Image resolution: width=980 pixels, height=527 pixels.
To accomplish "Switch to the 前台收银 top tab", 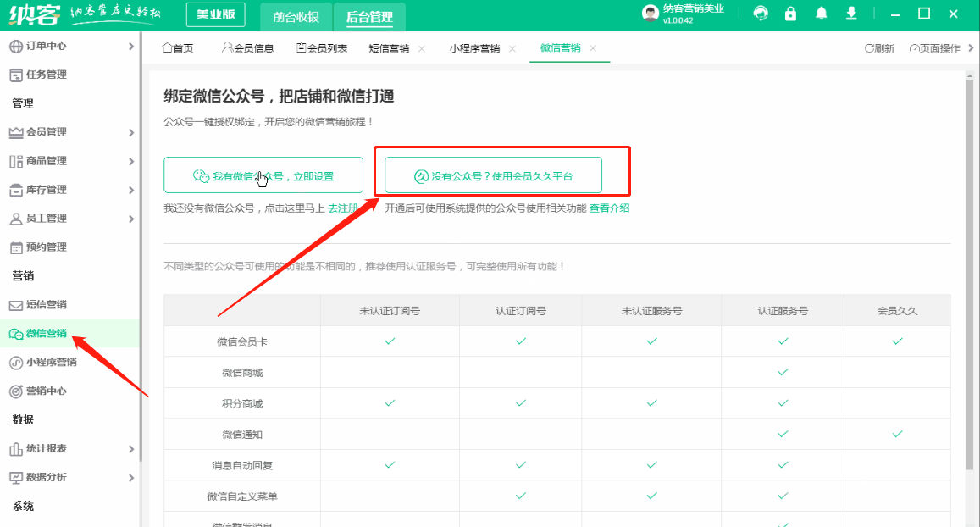I will click(x=296, y=17).
